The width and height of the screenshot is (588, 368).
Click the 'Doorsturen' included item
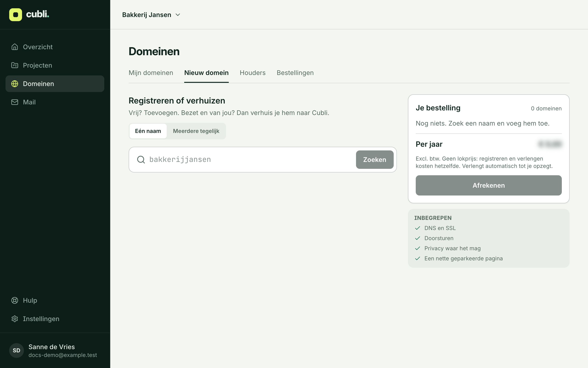click(439, 238)
